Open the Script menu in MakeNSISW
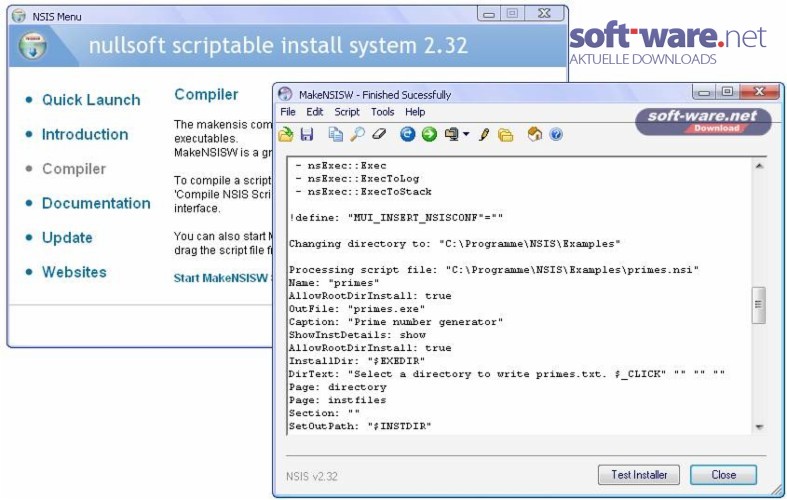 point(347,112)
